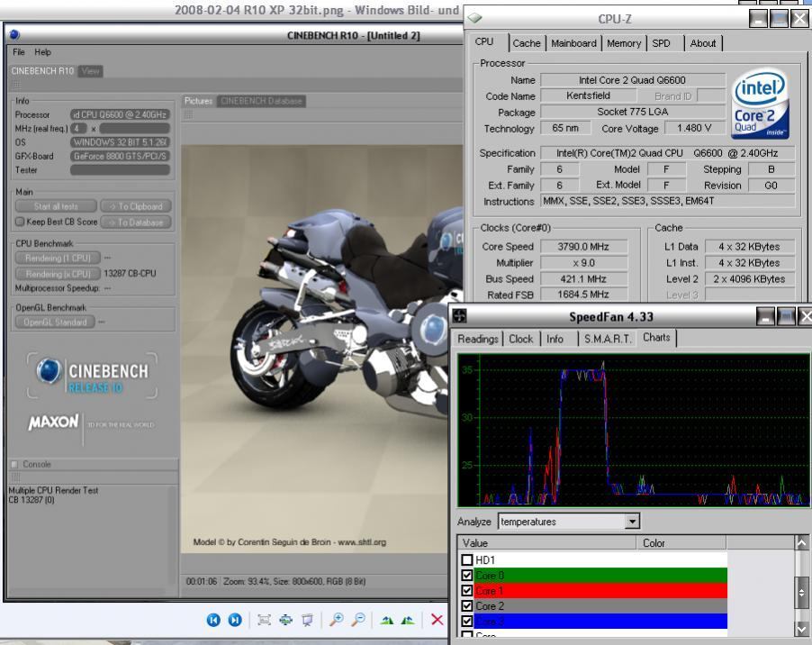Switch to the Memory tab in CPU-Z
The width and height of the screenshot is (812, 645).
[x=623, y=42]
